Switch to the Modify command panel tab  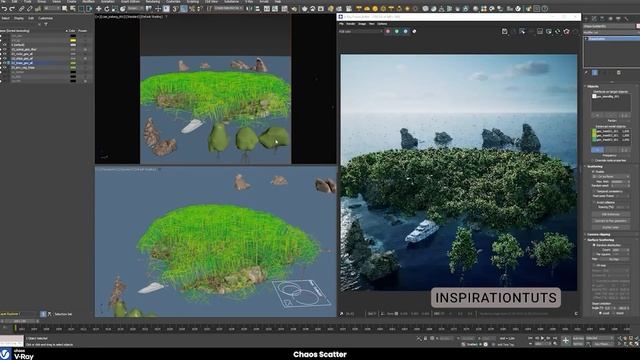pyautogui.click(x=594, y=19)
